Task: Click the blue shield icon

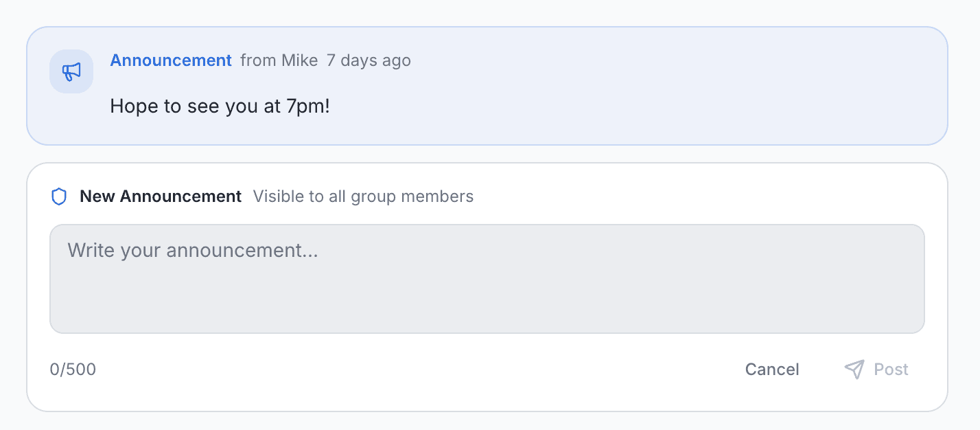Action: [x=59, y=197]
